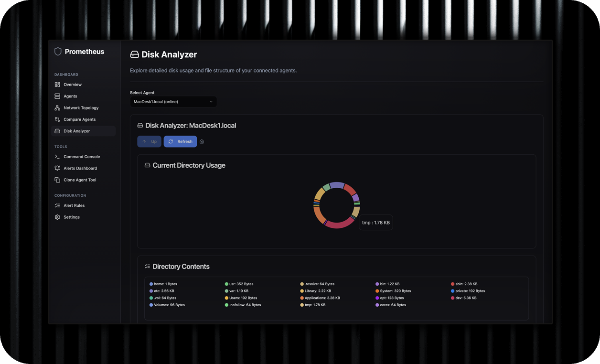Open the Select Agent dropdown

coord(173,102)
